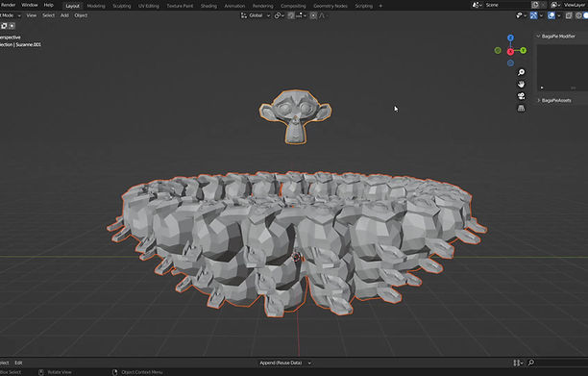Open the proportional editing falloff dropdown

point(323,15)
